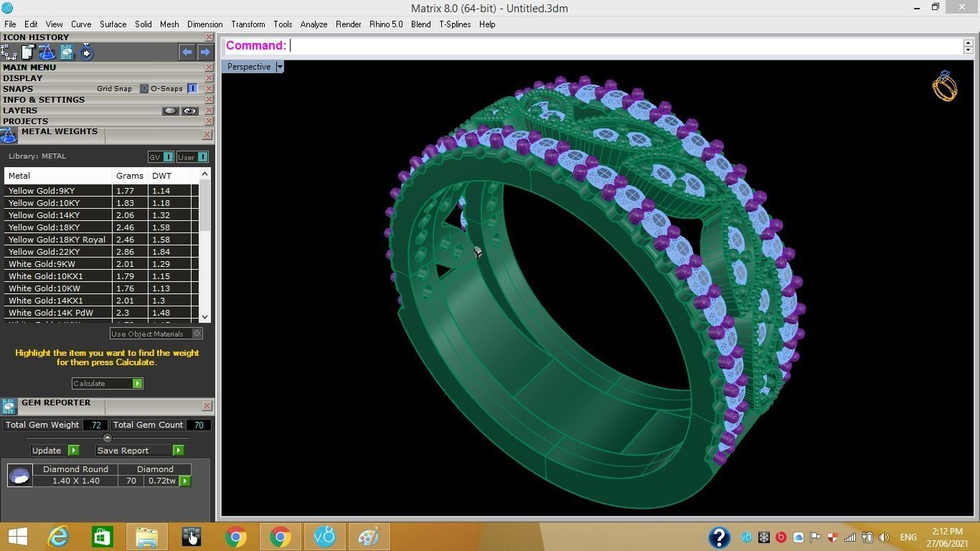The width and height of the screenshot is (980, 551).
Task: Open Matrix V8 app in taskbar
Action: point(324,537)
